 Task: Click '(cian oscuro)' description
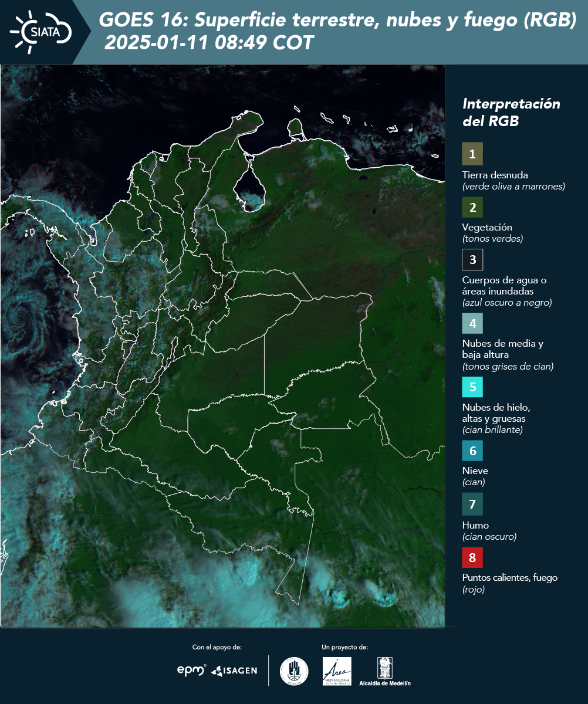(x=489, y=537)
